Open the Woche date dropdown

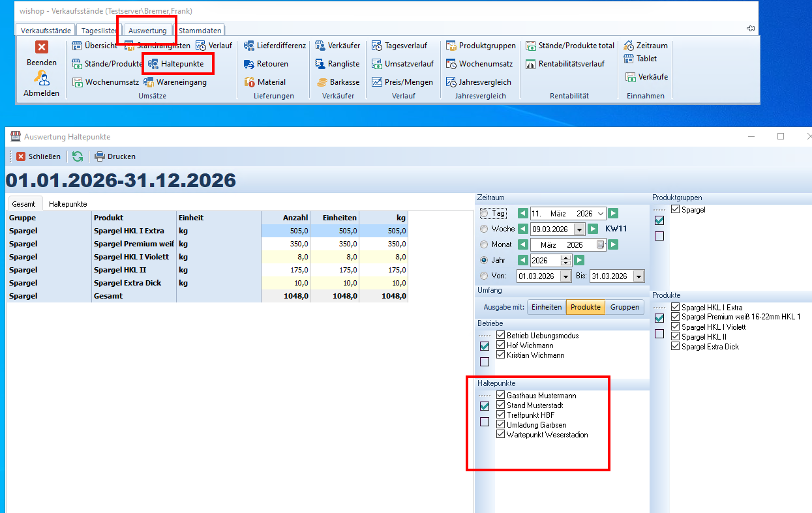579,229
